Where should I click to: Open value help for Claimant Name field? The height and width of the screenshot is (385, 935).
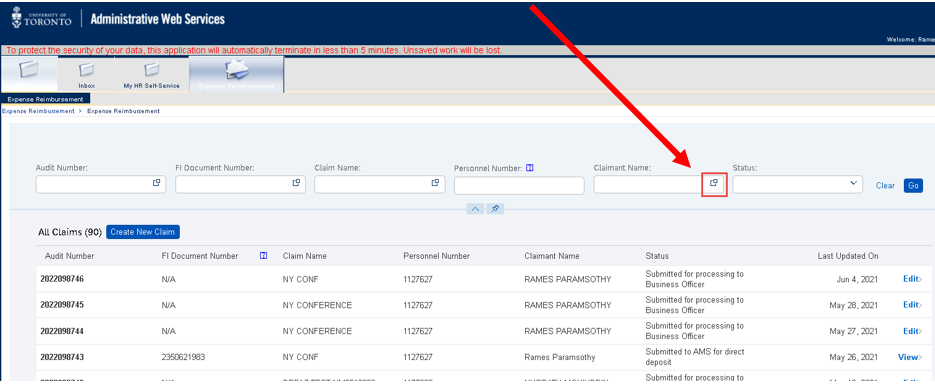pos(714,184)
